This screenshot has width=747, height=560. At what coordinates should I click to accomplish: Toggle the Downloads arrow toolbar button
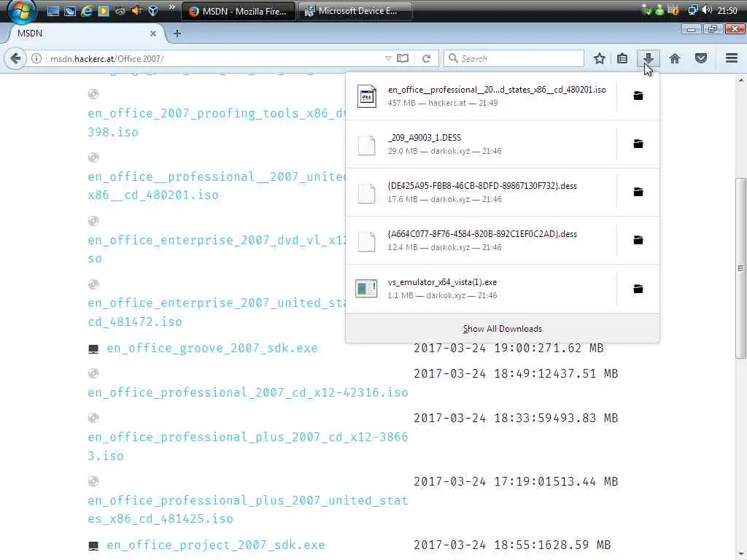tap(648, 58)
